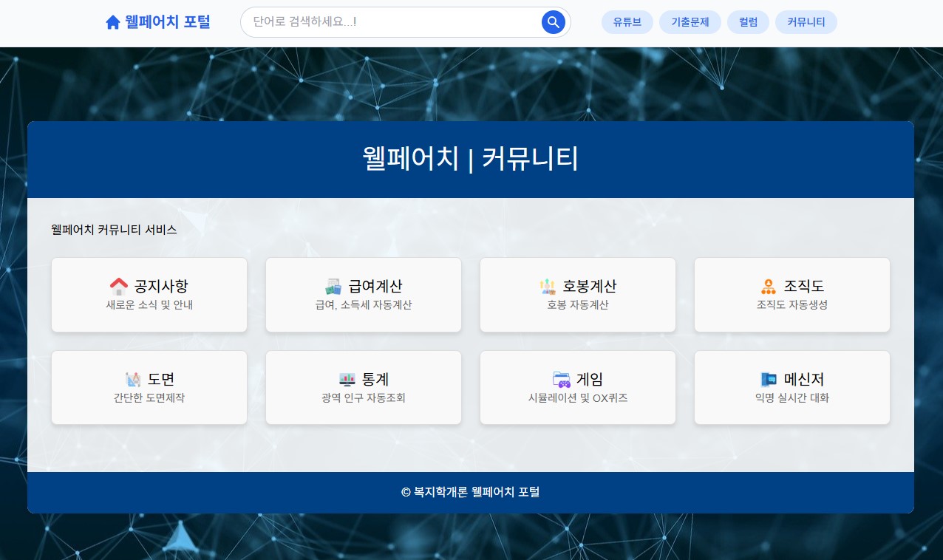The width and height of the screenshot is (943, 560).
Task: Click the magnifier search icon
Action: click(x=553, y=21)
